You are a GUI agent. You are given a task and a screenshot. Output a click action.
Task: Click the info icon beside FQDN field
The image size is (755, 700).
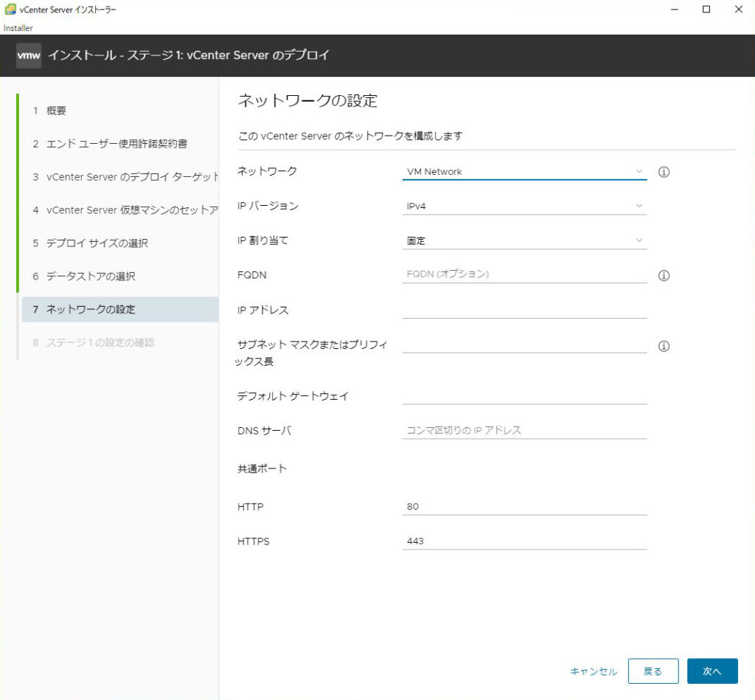tap(664, 276)
